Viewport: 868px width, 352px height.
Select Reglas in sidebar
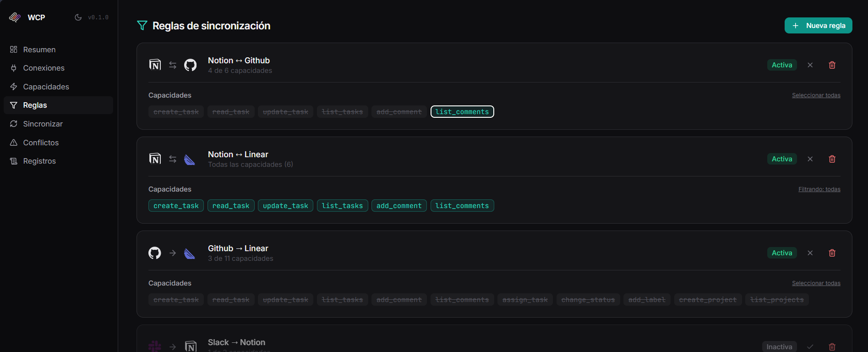[58, 105]
